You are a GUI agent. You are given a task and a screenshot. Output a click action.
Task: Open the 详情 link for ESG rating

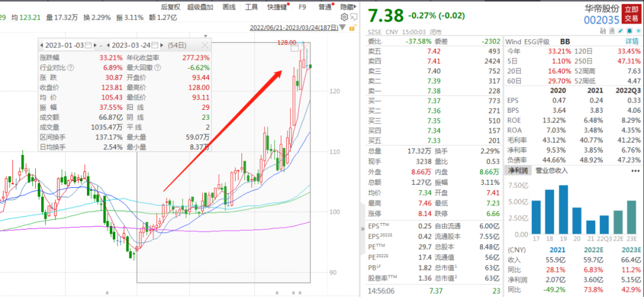coord(631,42)
